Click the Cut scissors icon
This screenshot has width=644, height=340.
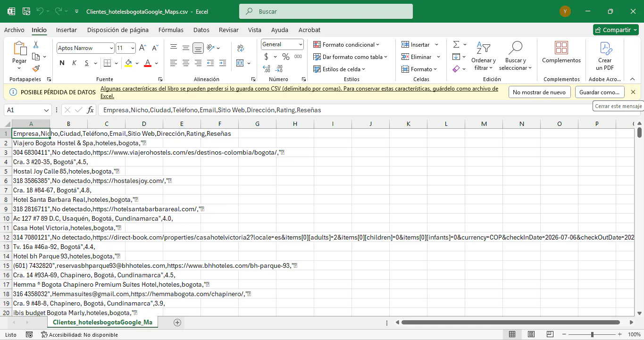coord(35,45)
